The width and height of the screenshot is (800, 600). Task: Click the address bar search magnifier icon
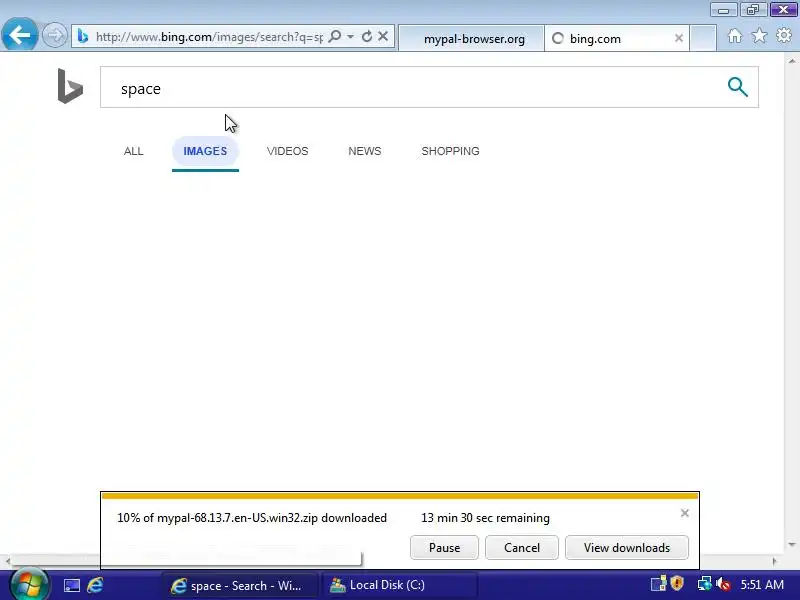click(x=335, y=36)
